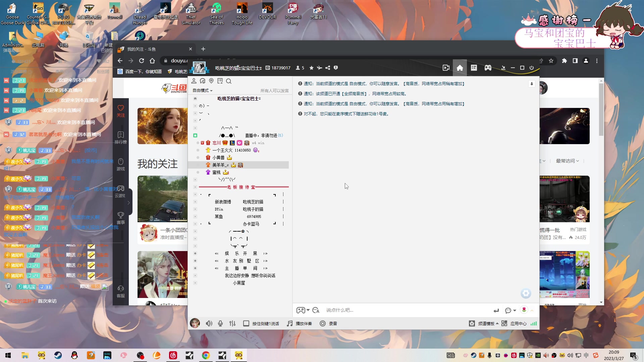This screenshot has height=362, width=644.
Task: Open the chat bubble options dropdown
Action: 510,310
